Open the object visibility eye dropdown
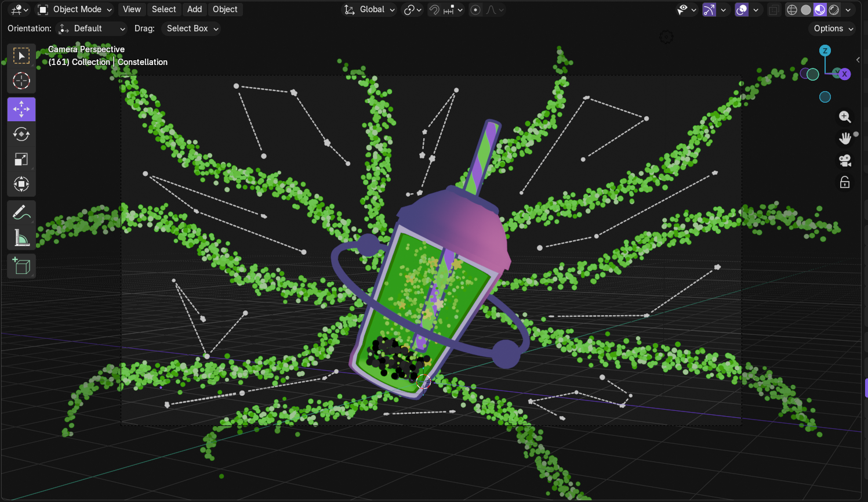Viewport: 868px width, 502px height. click(687, 9)
